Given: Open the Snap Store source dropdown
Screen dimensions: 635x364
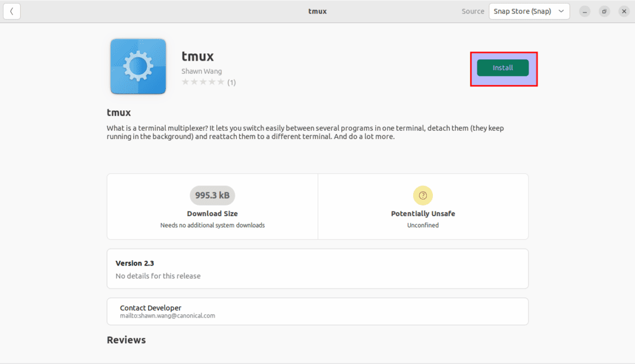Looking at the screenshot, I should click(x=529, y=11).
